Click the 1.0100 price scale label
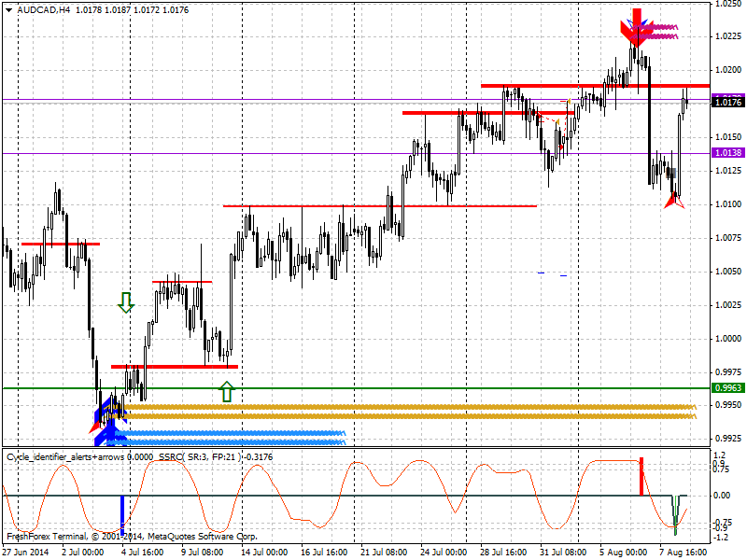The height and width of the screenshot is (560, 747). (x=728, y=204)
